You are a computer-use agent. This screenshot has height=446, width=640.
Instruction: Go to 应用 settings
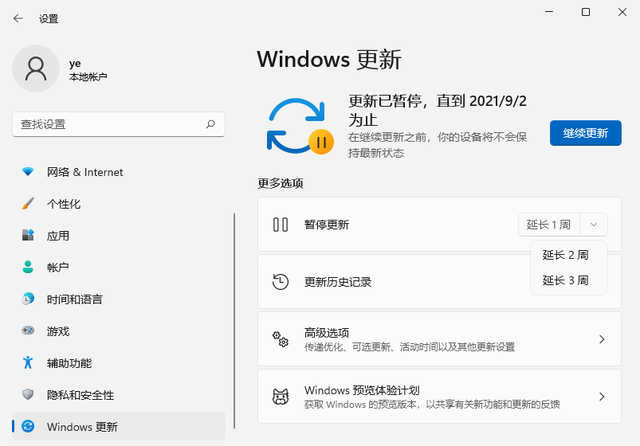point(119,235)
